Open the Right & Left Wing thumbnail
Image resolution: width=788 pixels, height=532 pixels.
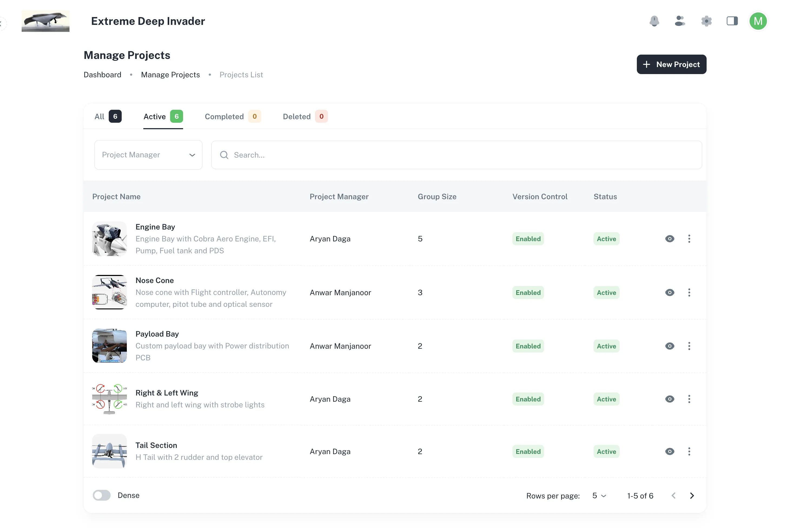click(109, 399)
